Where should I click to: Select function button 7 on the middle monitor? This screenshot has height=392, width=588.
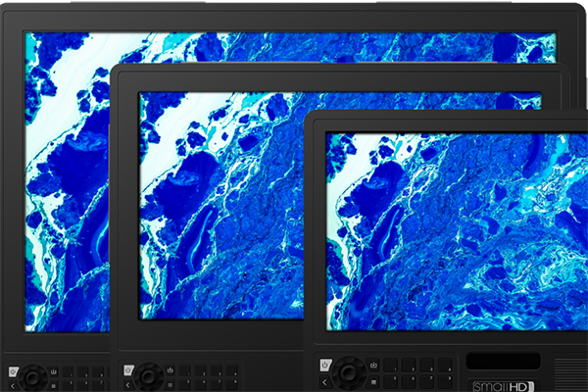click(216, 385)
